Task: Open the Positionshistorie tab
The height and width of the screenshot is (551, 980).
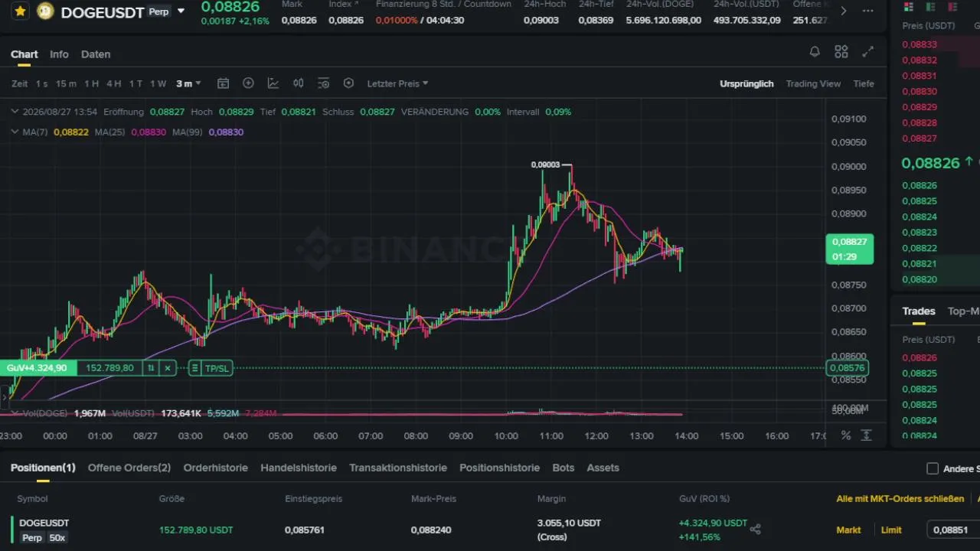Action: (x=499, y=468)
